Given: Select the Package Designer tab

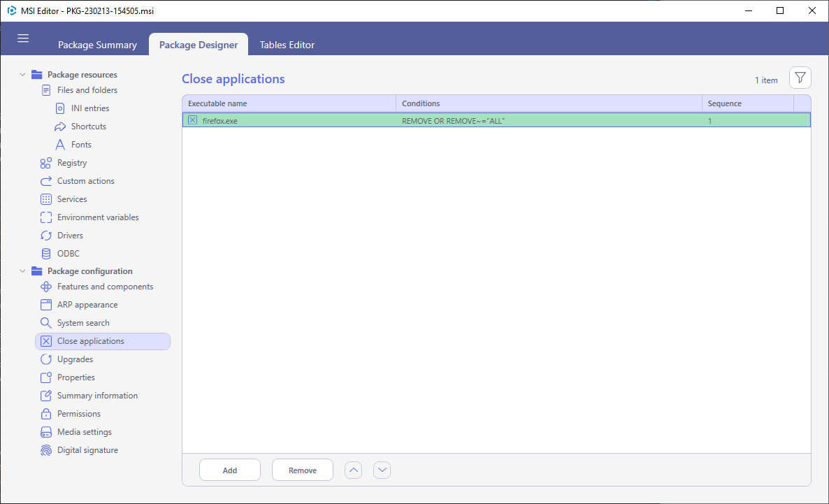Looking at the screenshot, I should tap(199, 45).
